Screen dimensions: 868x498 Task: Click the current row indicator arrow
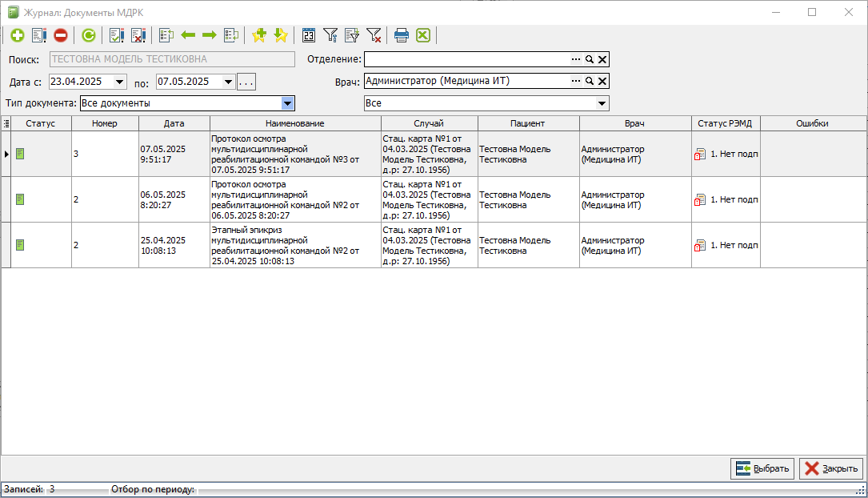tap(6, 154)
